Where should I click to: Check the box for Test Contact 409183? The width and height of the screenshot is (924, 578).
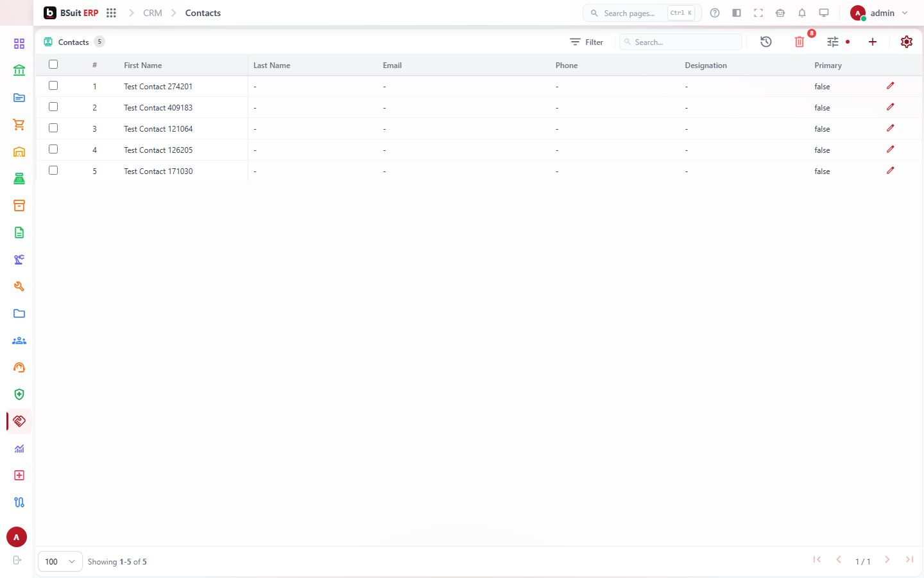(x=53, y=107)
